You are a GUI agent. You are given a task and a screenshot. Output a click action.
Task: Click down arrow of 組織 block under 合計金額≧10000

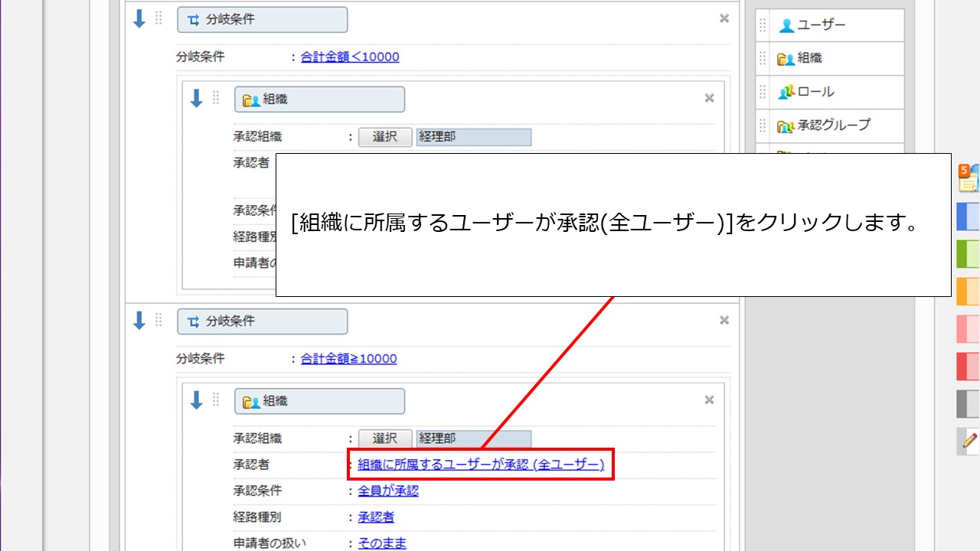(x=196, y=400)
